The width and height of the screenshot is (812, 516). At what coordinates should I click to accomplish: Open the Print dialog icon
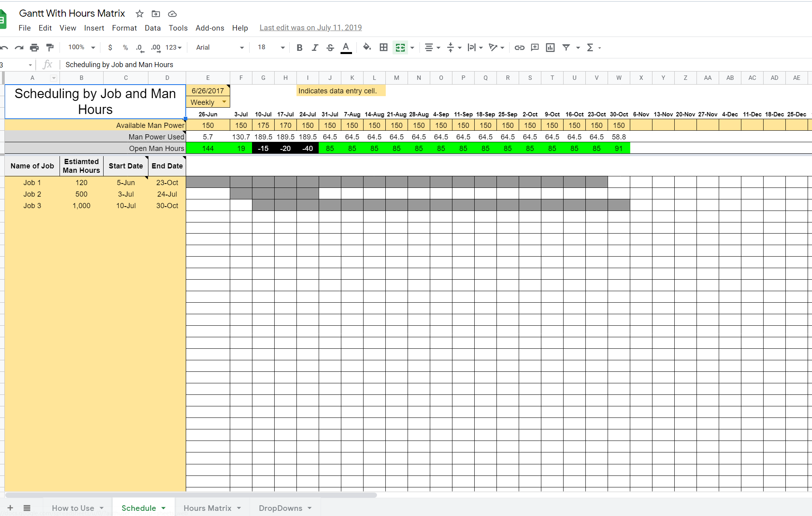coord(34,47)
